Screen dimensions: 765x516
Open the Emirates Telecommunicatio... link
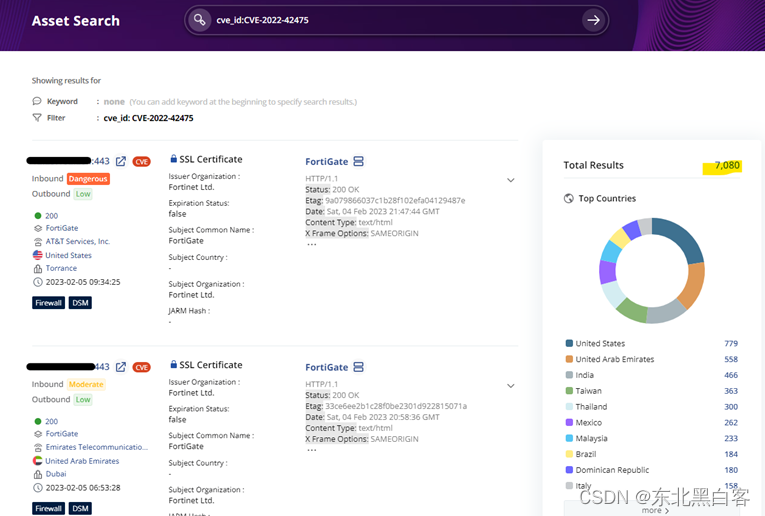pos(97,447)
